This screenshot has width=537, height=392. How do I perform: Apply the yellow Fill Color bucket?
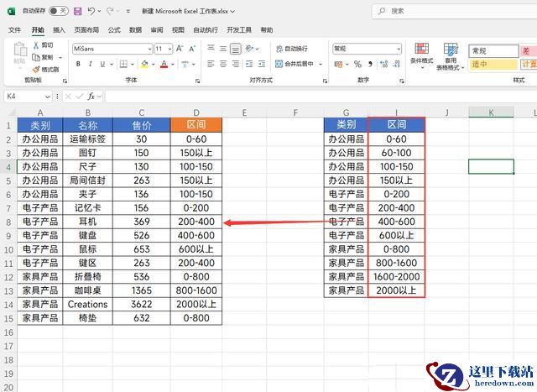coord(144,64)
